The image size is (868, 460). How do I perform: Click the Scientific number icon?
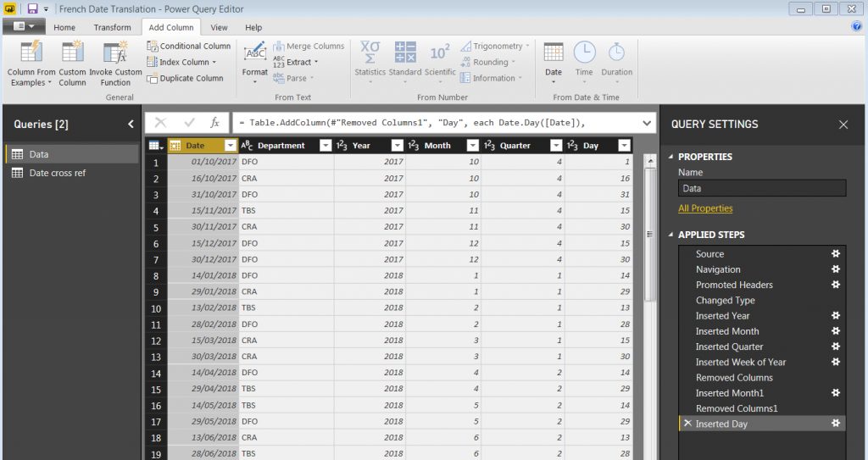pyautogui.click(x=440, y=53)
